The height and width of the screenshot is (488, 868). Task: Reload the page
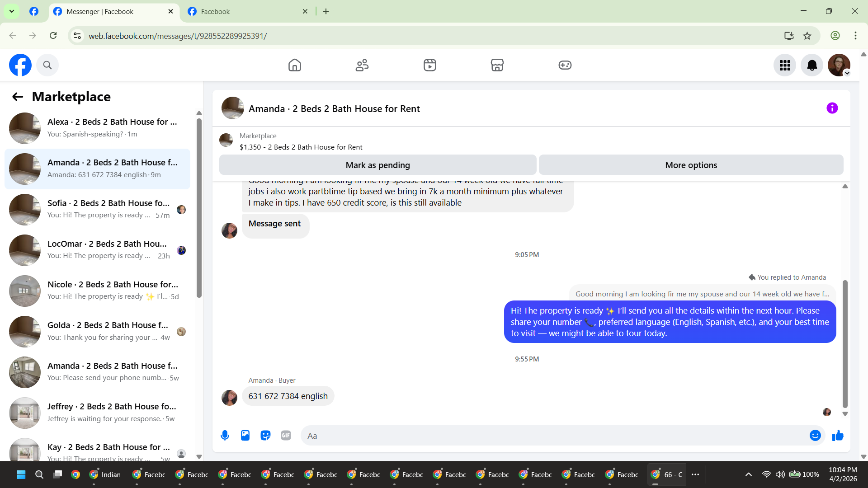pos(53,36)
